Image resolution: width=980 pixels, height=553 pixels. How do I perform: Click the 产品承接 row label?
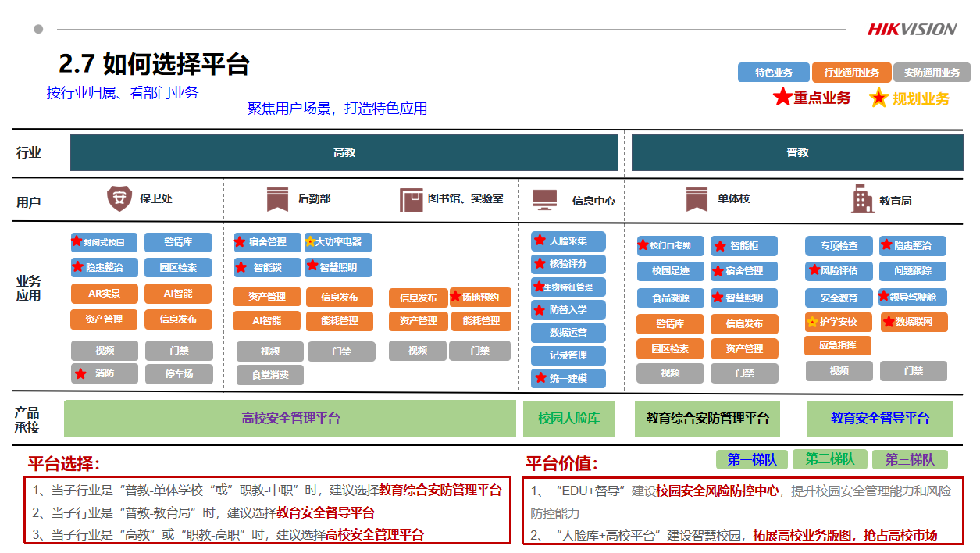(x=27, y=420)
